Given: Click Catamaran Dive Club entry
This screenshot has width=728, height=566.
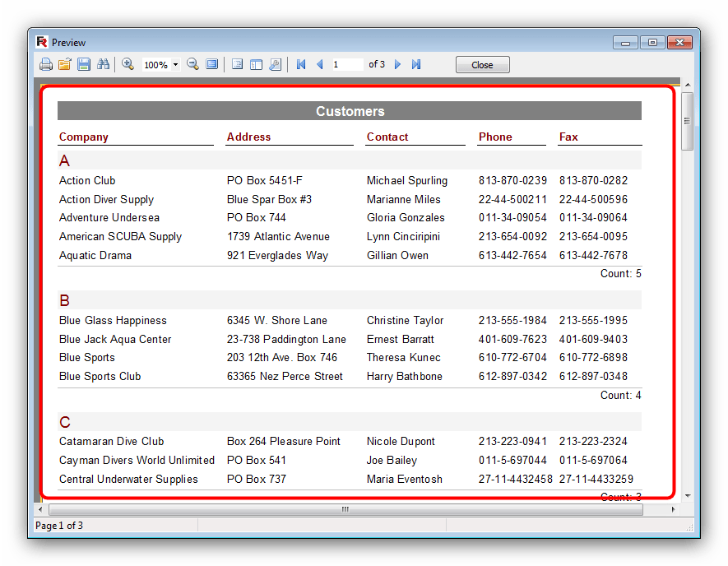Looking at the screenshot, I should coord(111,442).
